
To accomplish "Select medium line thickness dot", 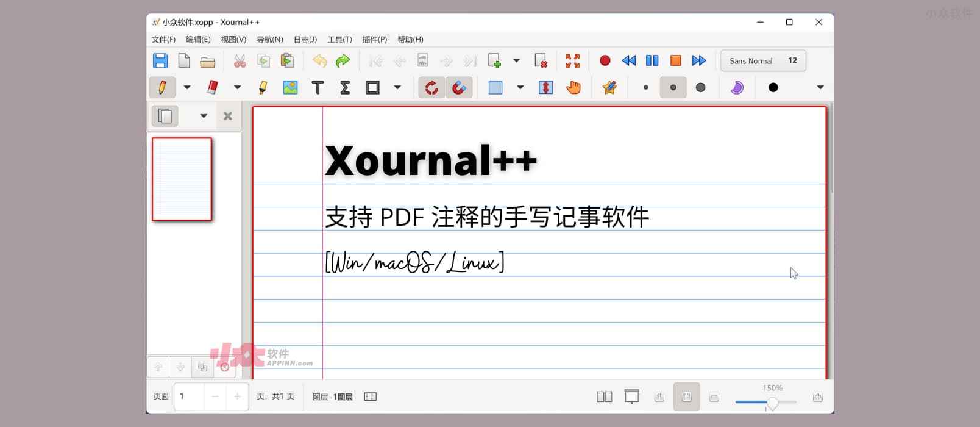I will point(673,87).
